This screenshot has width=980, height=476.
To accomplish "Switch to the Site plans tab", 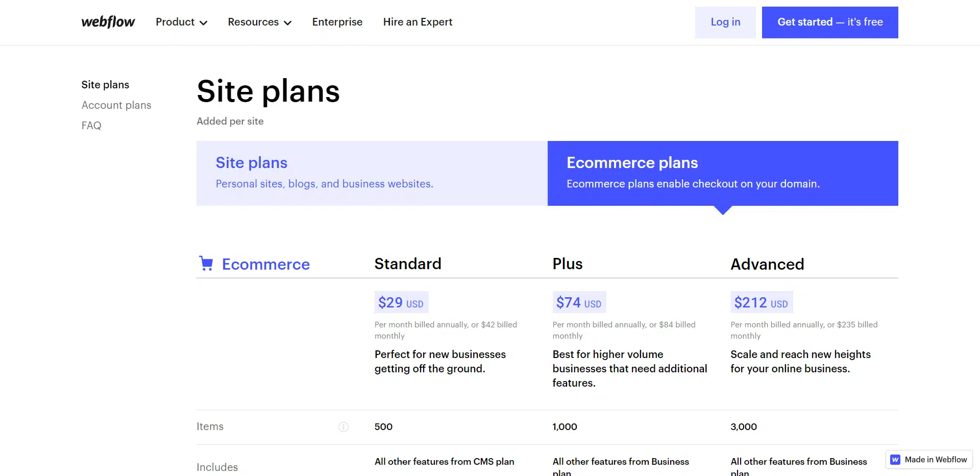I will [372, 173].
